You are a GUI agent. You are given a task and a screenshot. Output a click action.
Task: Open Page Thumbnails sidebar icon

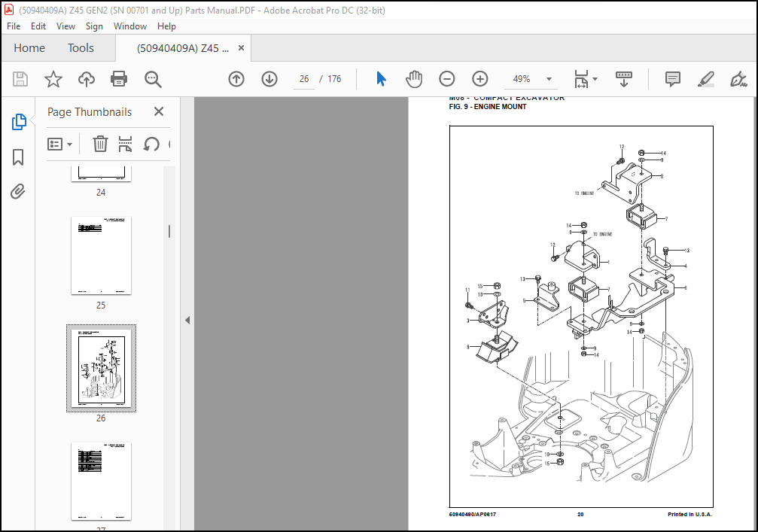click(x=18, y=122)
